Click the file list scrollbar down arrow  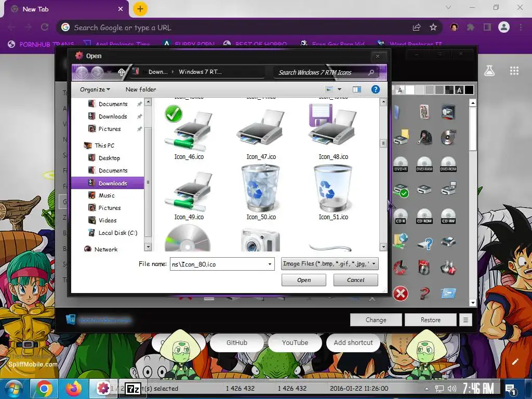[383, 247]
